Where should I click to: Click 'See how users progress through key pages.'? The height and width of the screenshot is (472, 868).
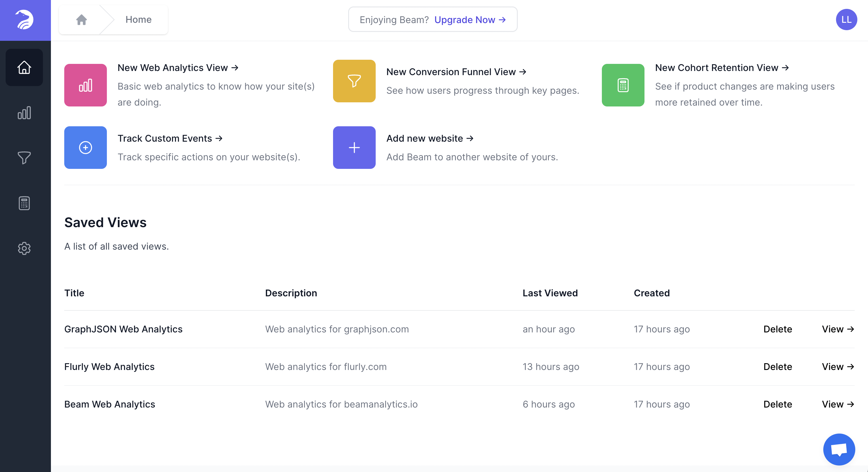pyautogui.click(x=483, y=90)
